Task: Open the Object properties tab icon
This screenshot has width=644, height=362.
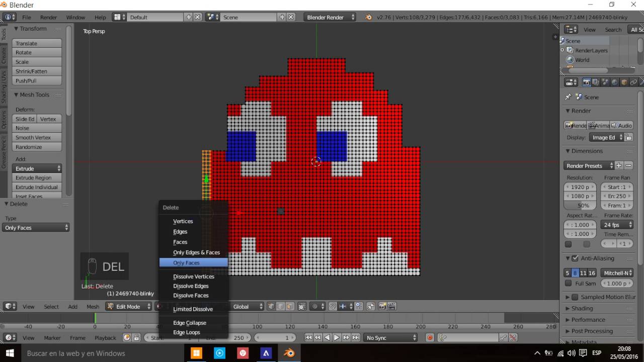Action: [624, 82]
